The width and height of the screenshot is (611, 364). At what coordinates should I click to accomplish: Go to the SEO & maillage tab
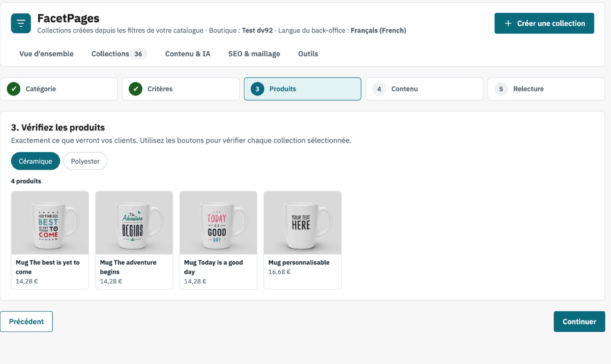(x=254, y=54)
